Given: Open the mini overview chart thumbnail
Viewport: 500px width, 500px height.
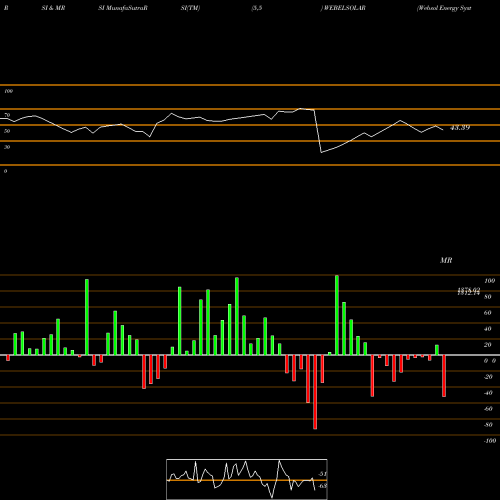Looking at the screenshot, I should pyautogui.click(x=247, y=479).
